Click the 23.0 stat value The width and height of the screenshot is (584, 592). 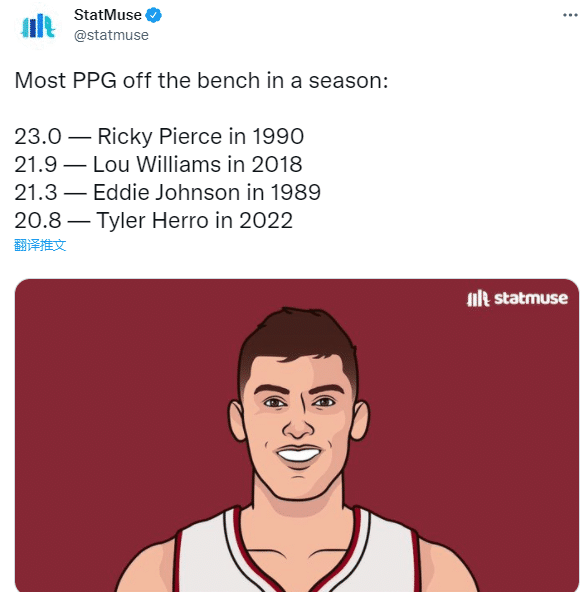(38, 136)
